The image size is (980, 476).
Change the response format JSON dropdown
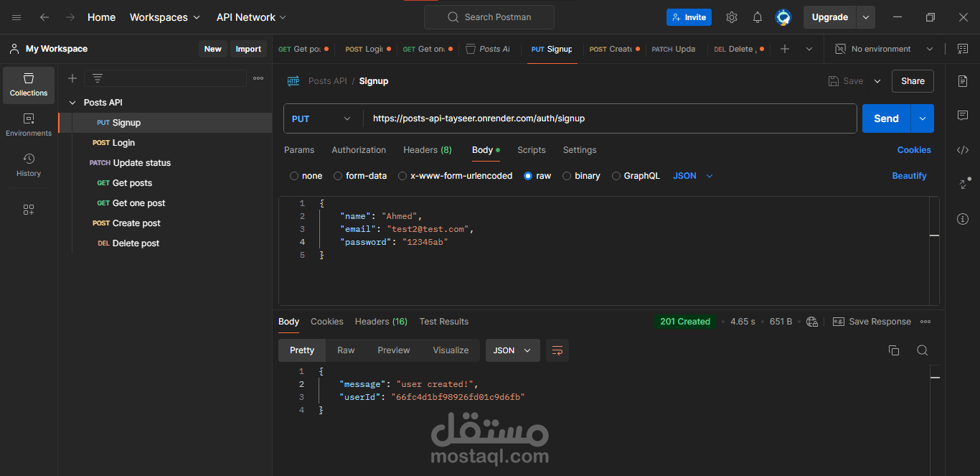click(513, 350)
